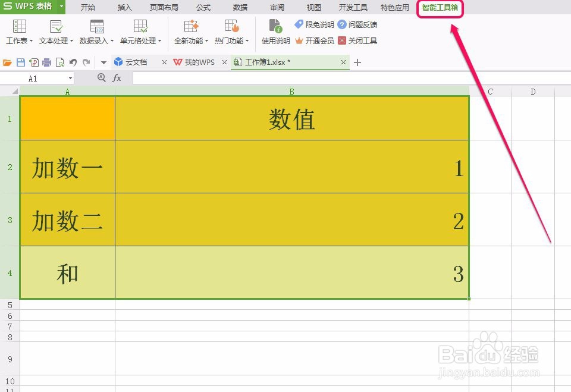Select the undo icon

click(73, 61)
